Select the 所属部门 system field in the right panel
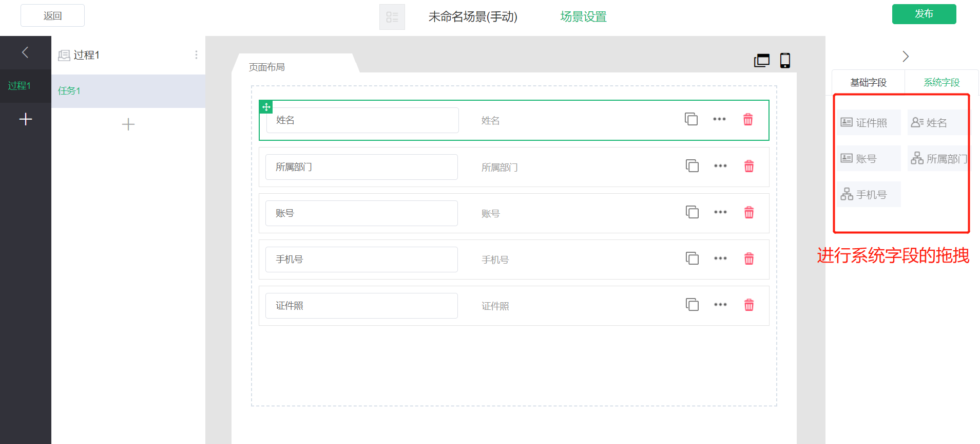 tap(938, 159)
